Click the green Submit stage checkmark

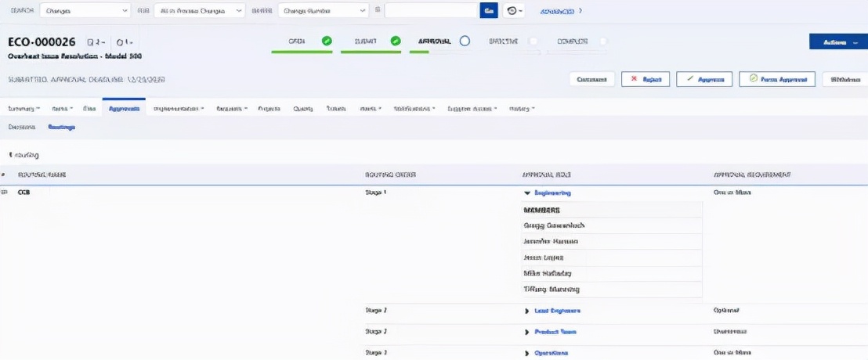396,41
